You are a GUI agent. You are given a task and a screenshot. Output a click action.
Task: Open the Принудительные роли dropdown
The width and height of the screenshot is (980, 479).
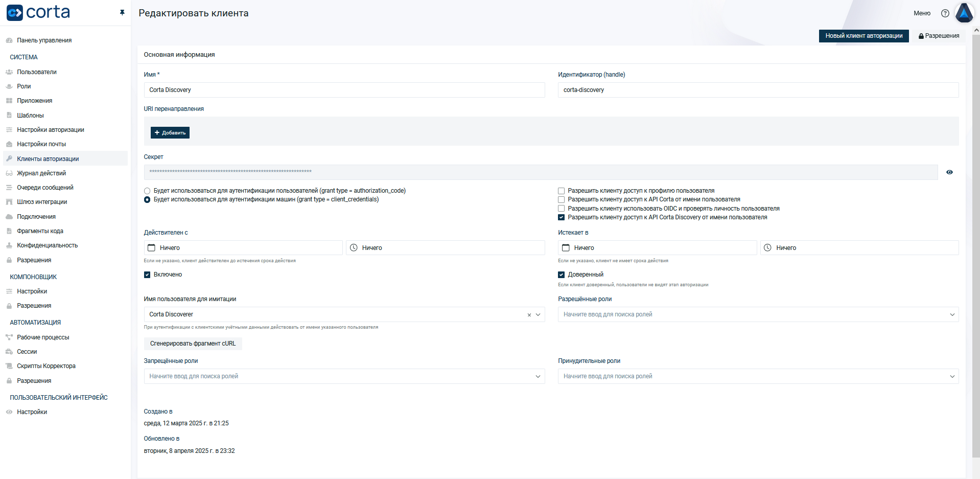pyautogui.click(x=758, y=376)
